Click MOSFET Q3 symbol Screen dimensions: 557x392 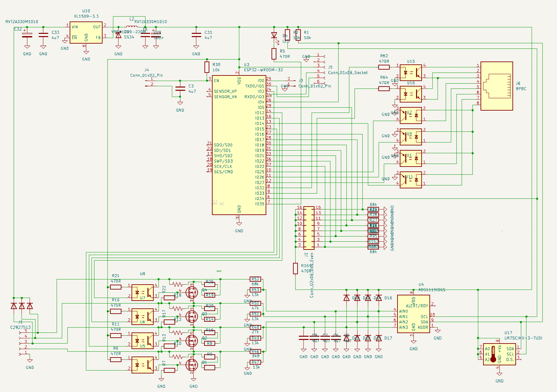pos(192,316)
